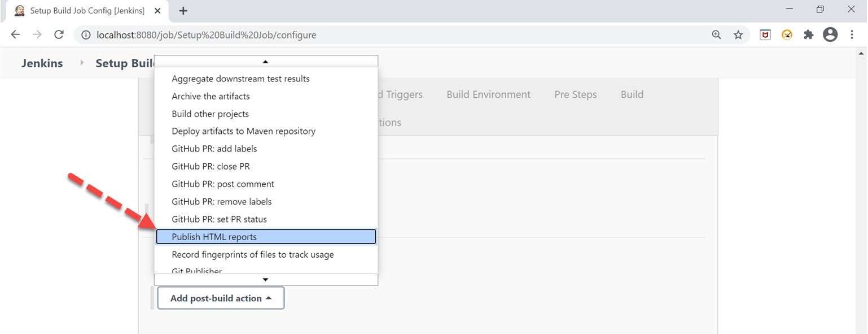868x334 pixels.
Task: Select Aggregate downstream test results
Action: (x=265, y=79)
